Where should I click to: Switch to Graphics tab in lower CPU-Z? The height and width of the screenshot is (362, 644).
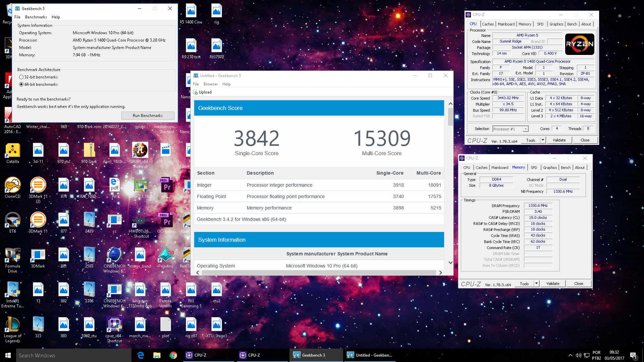[550, 168]
